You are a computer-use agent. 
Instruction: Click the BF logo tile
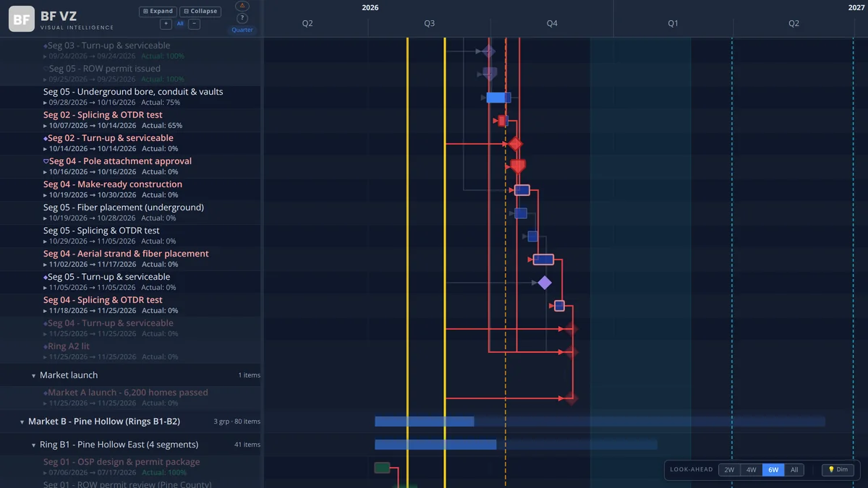coord(22,20)
